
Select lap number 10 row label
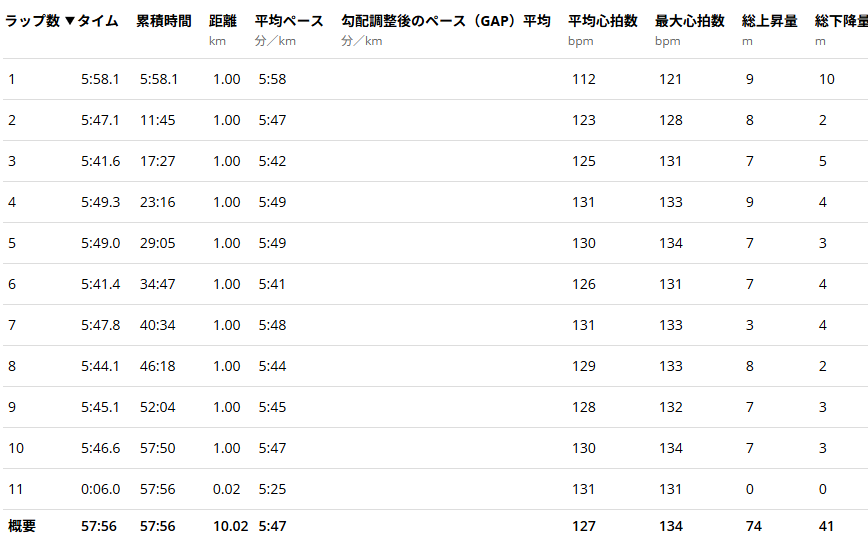pos(16,449)
